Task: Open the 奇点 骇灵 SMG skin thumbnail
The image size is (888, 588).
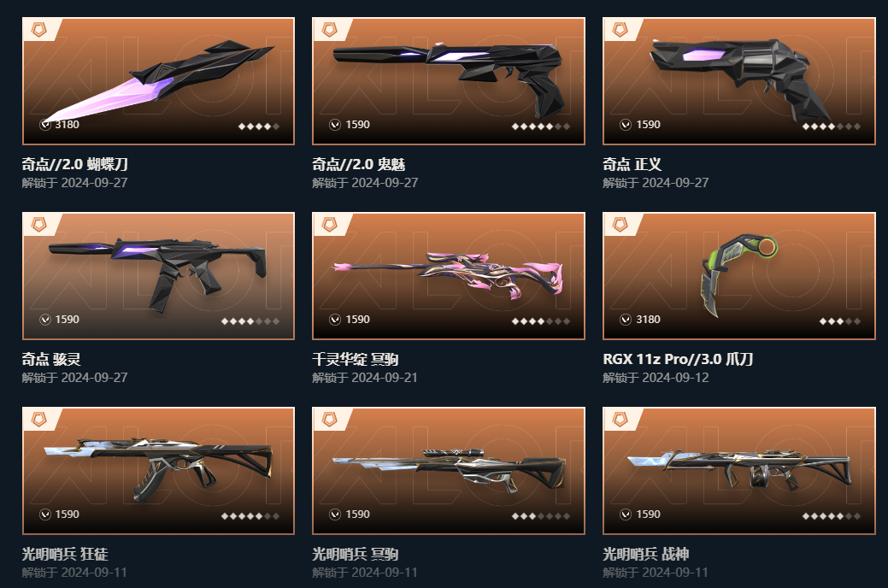Action: (159, 276)
